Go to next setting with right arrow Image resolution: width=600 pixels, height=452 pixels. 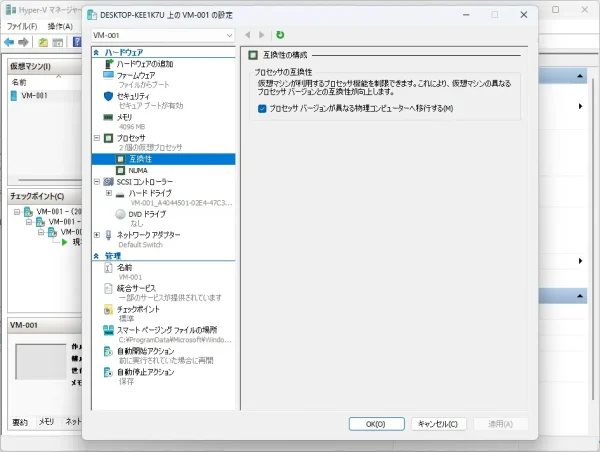[262, 35]
